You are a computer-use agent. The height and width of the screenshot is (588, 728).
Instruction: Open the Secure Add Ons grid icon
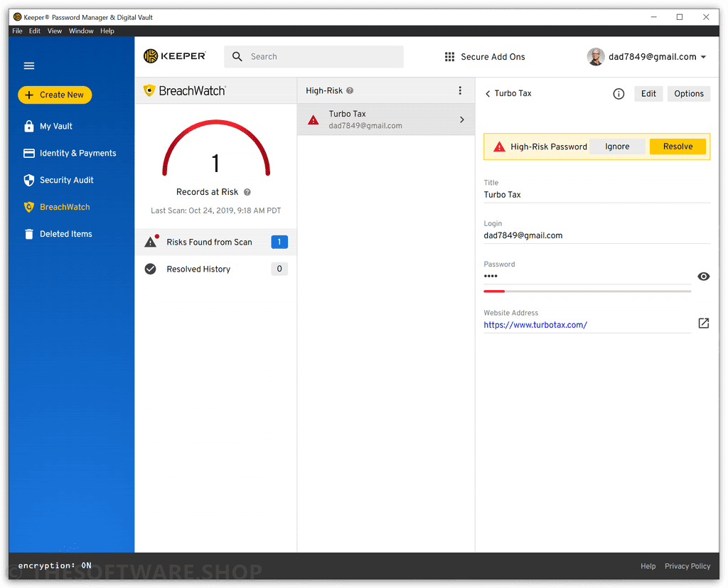449,57
